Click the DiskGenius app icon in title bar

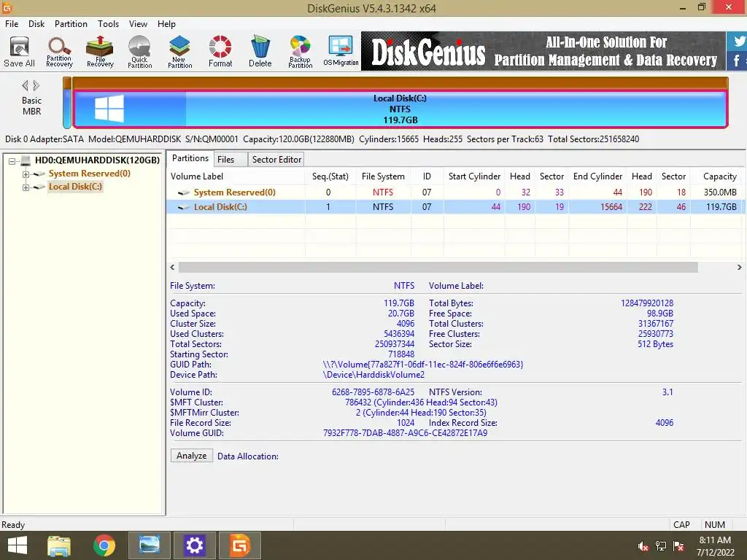(7, 7)
